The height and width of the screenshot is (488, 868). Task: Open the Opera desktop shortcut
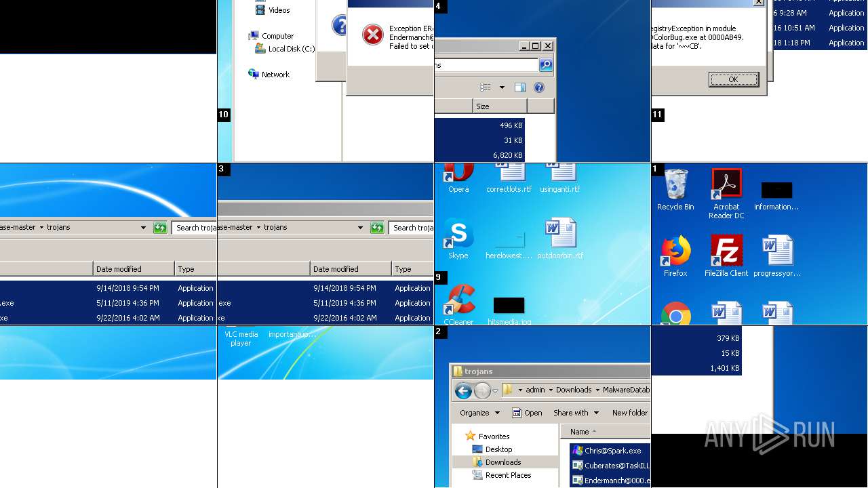[x=458, y=178]
